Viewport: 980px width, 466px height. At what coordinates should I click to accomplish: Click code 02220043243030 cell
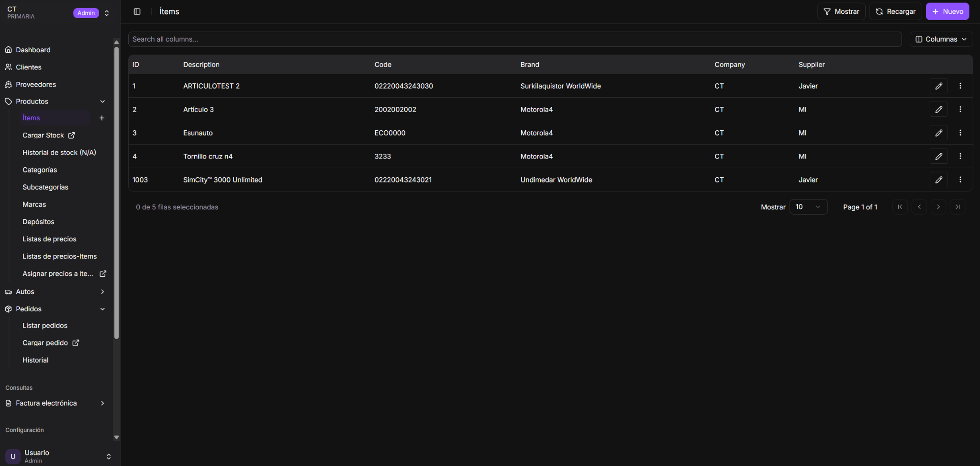404,86
